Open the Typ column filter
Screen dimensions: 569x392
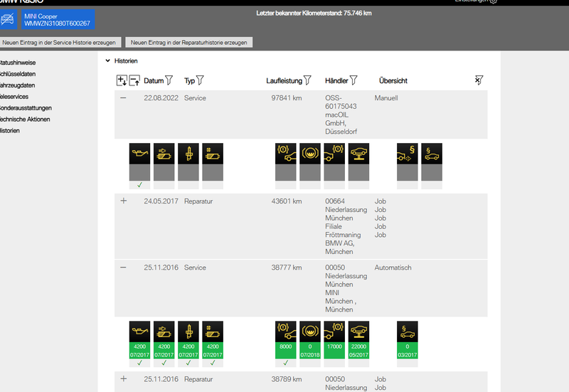[x=200, y=80]
